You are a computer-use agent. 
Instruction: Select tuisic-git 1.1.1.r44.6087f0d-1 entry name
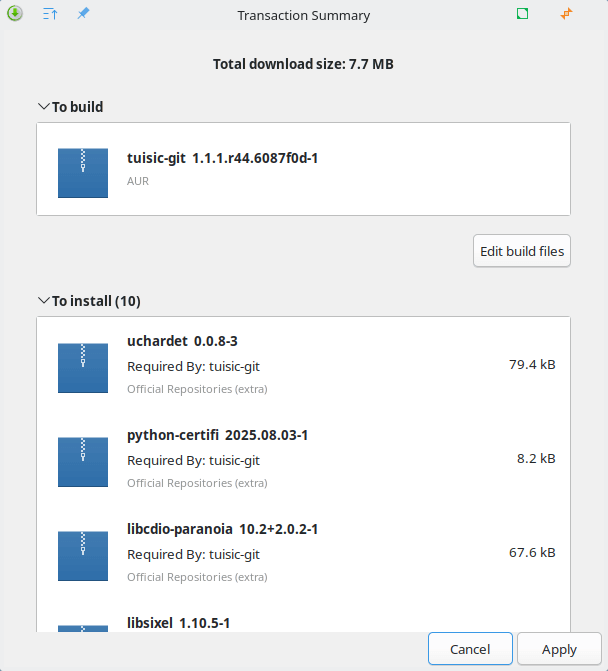222,158
